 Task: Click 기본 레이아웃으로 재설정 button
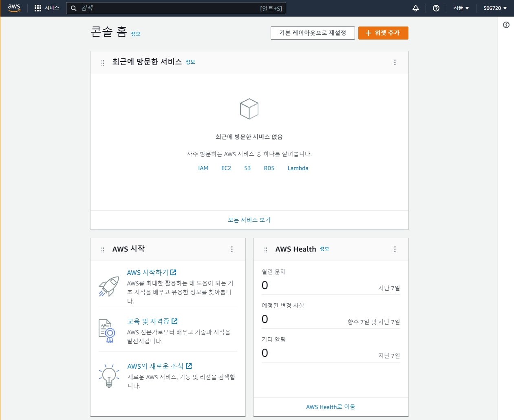point(313,33)
